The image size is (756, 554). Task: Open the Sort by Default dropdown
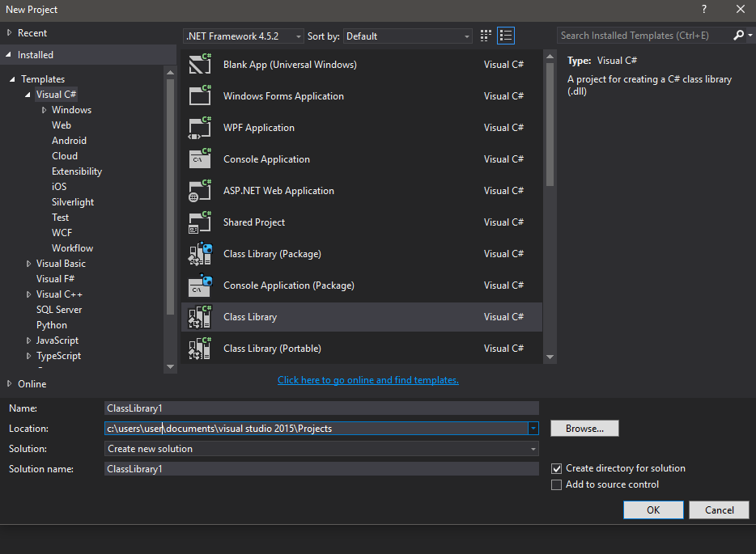(407, 36)
